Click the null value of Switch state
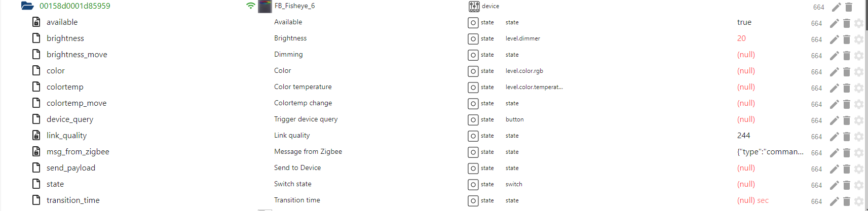868x211 pixels. pyautogui.click(x=746, y=184)
